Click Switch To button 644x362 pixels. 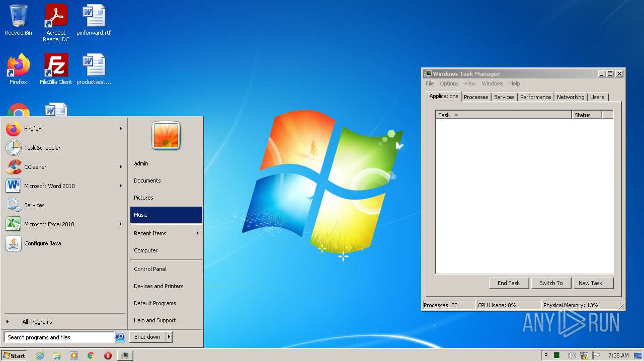click(x=551, y=283)
